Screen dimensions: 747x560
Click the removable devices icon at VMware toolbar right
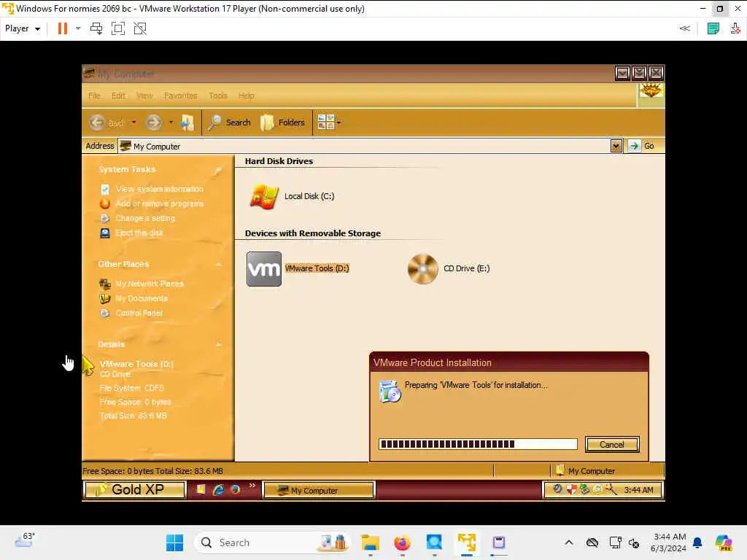[x=735, y=28]
